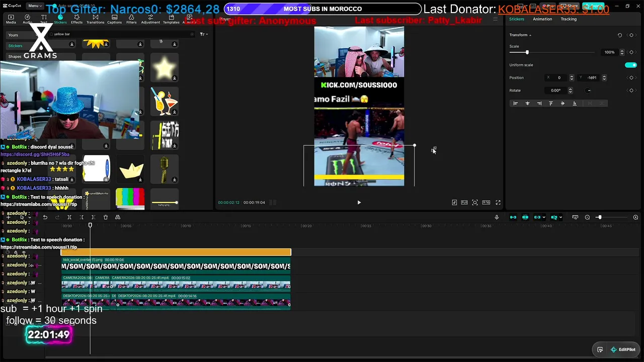Open the preview aspect ratio setting
Image resolution: width=644 pixels, height=362 pixels.
pos(486,203)
